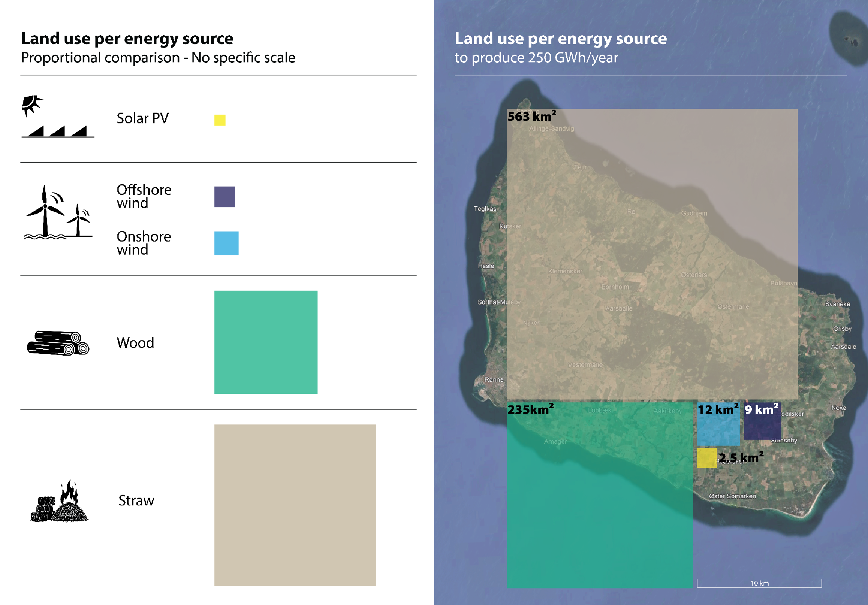Click the 'Klemensker' place name
This screenshot has height=605, width=868.
coord(566,272)
